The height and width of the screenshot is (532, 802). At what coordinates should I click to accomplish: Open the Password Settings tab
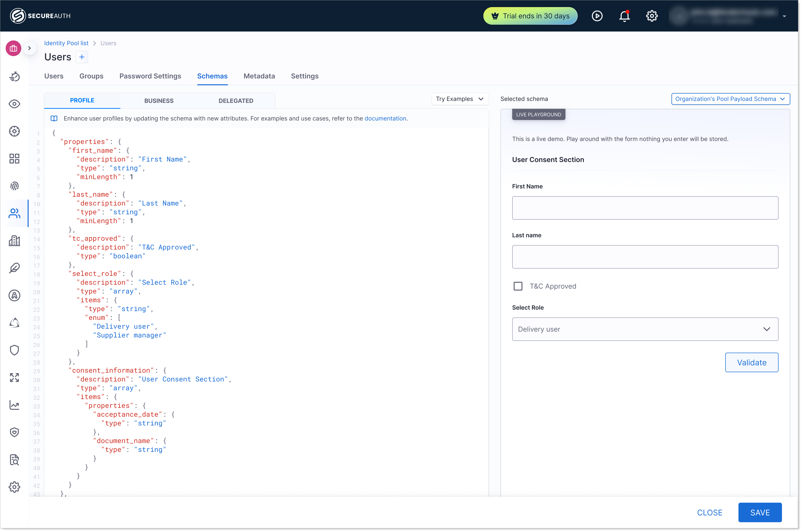coord(150,76)
